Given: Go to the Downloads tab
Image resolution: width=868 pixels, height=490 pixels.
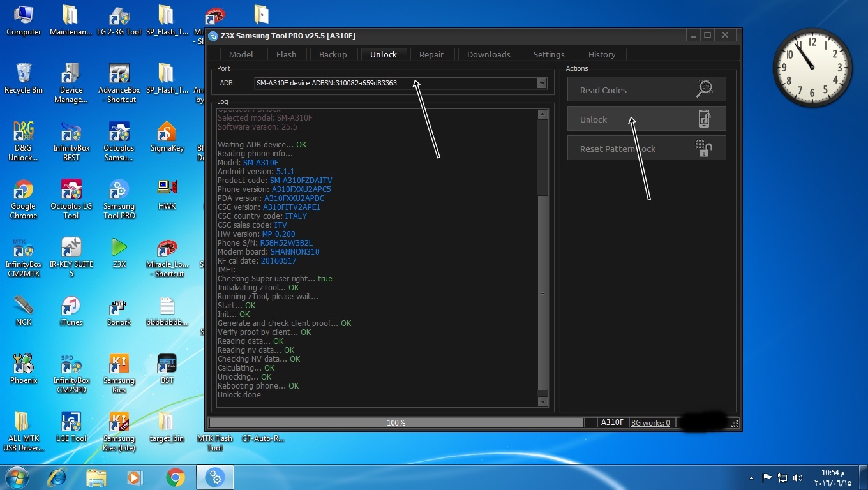Looking at the screenshot, I should (x=489, y=54).
